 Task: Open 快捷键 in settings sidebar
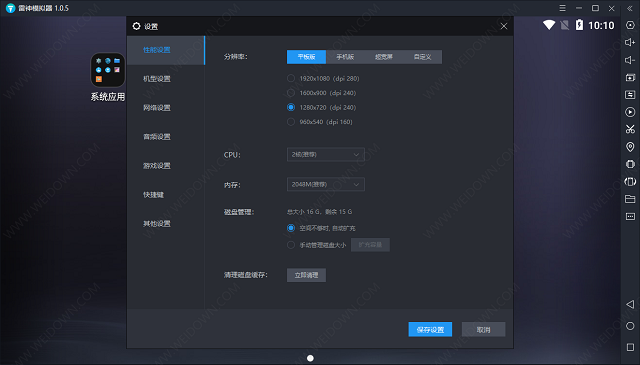[x=166, y=195]
